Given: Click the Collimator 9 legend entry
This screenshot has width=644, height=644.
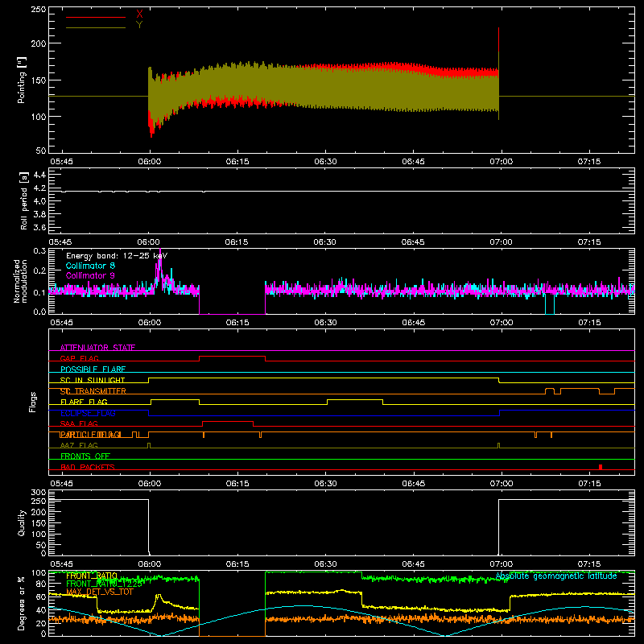Looking at the screenshot, I should point(90,275).
